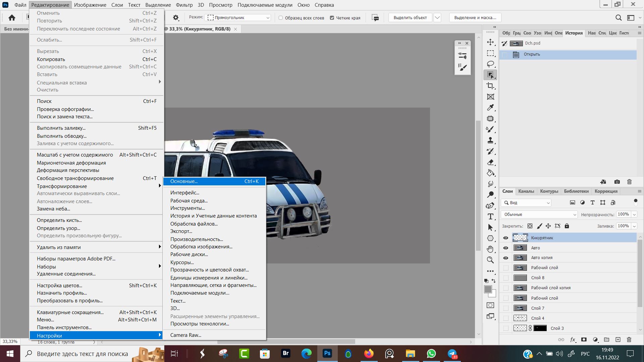Select the Eyedropper tool
Image resolution: width=644 pixels, height=362 pixels.
(x=490, y=108)
